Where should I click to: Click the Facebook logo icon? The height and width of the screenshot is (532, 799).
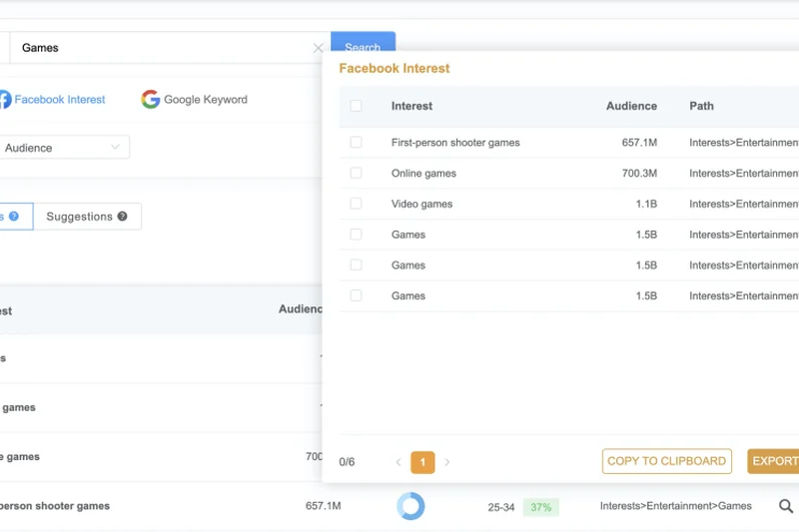[x=5, y=99]
